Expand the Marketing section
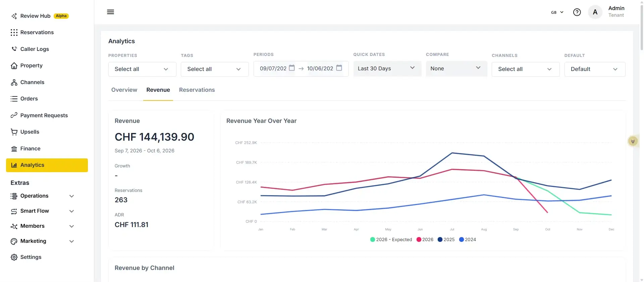Viewport: 644px width, 282px height. click(42, 241)
